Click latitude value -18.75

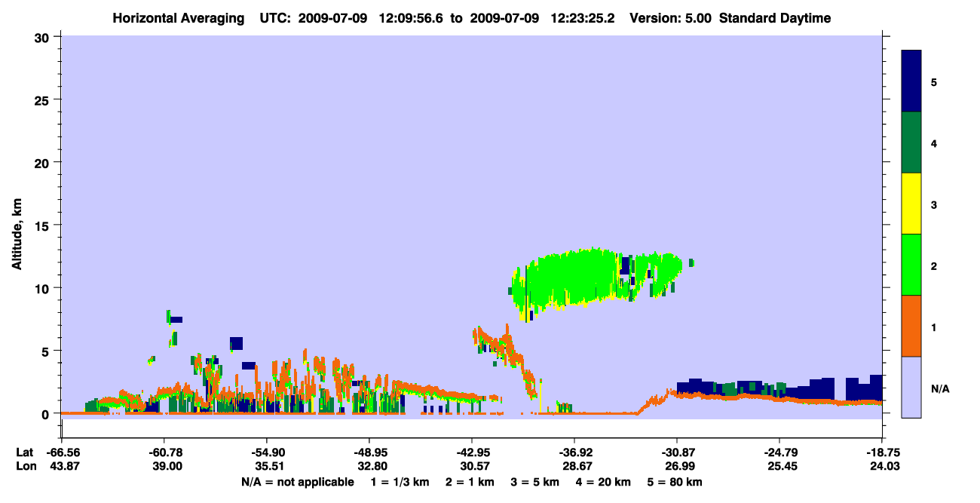(882, 452)
